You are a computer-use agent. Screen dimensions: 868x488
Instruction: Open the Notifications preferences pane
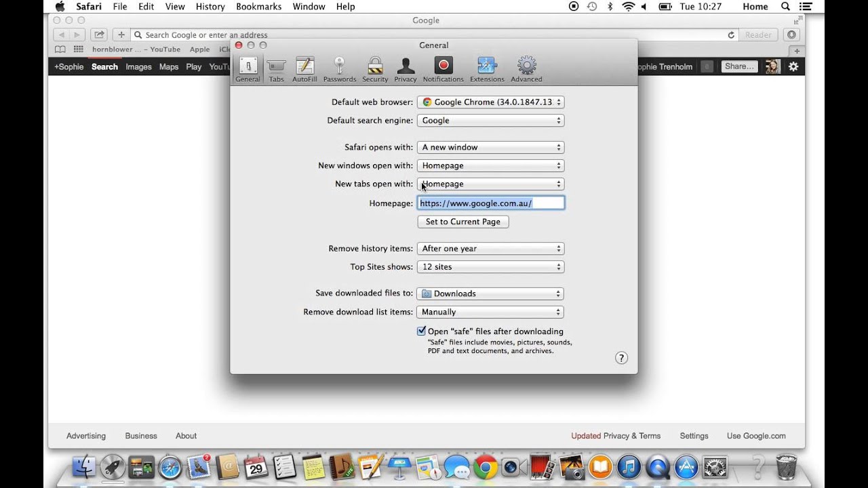(x=443, y=70)
